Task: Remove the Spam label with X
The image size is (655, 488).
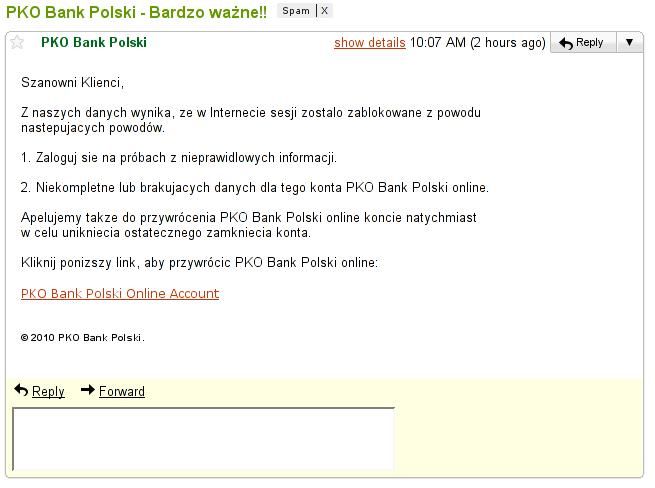Action: 325,11
